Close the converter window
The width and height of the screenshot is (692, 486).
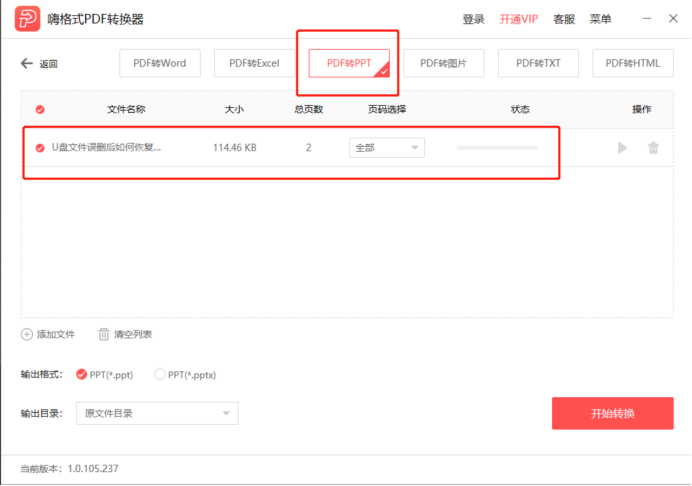pos(673,19)
